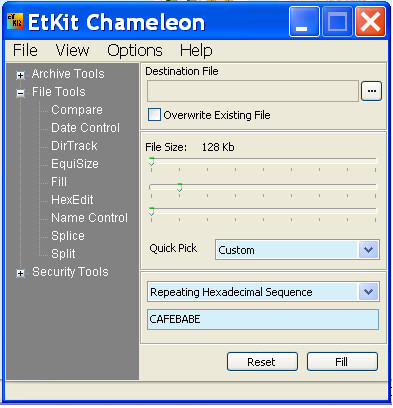Enable Overwrite Existing File checkbox
This screenshot has width=393, height=408.
[154, 115]
